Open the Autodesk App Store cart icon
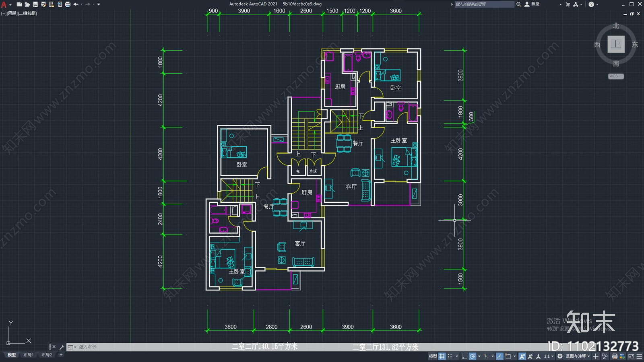Image resolution: width=644 pixels, height=362 pixels. (x=568, y=4)
